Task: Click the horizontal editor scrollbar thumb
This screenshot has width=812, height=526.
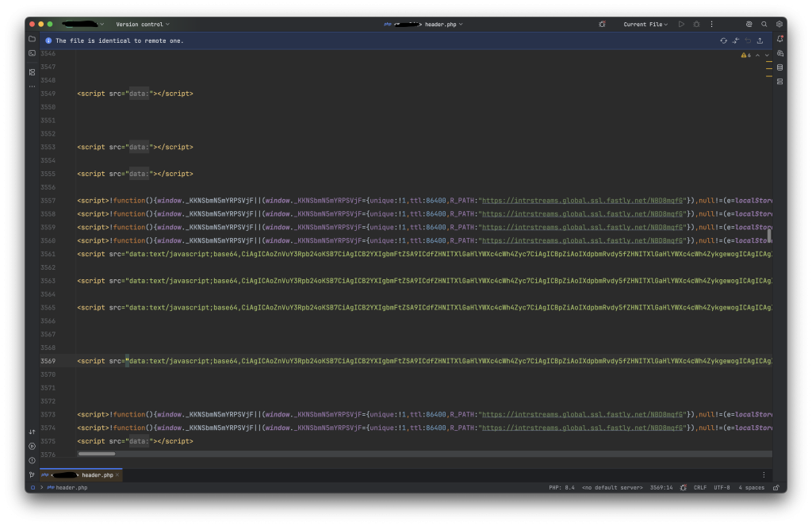Action: coord(97,454)
